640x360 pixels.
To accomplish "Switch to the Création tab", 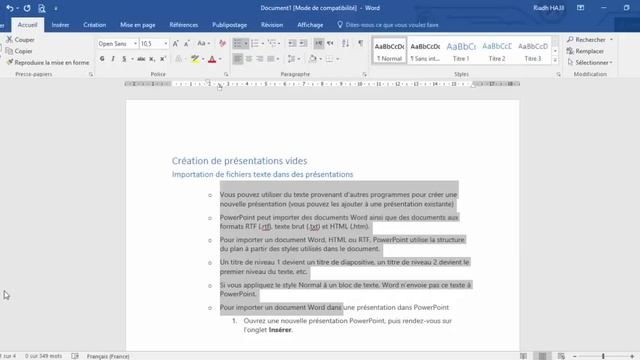I will pyautogui.click(x=94, y=25).
